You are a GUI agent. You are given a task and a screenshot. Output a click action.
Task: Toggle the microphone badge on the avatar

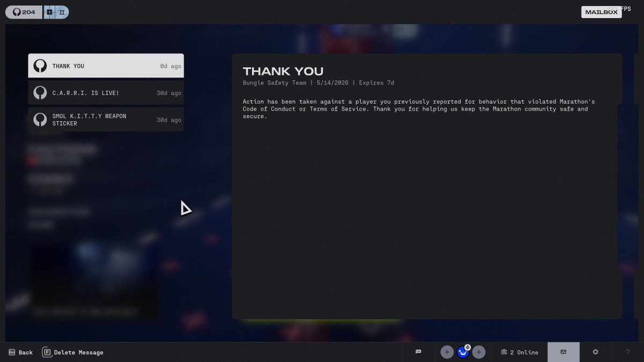coord(468,348)
